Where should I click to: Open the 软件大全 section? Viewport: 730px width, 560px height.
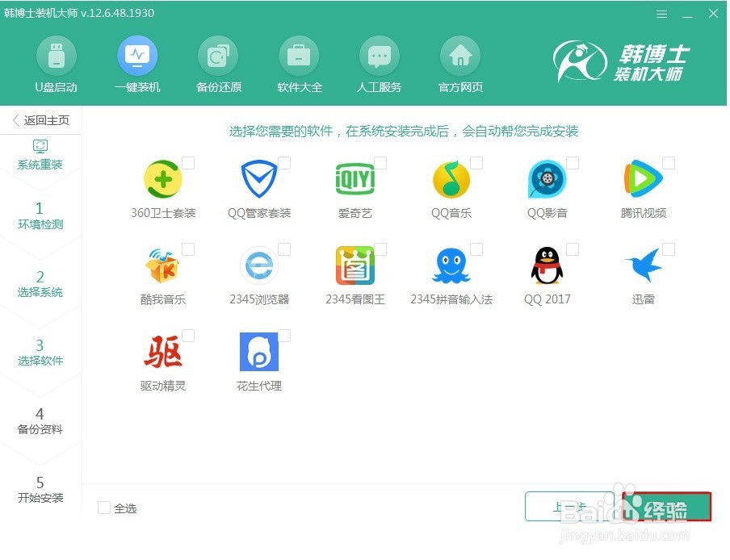[x=299, y=61]
